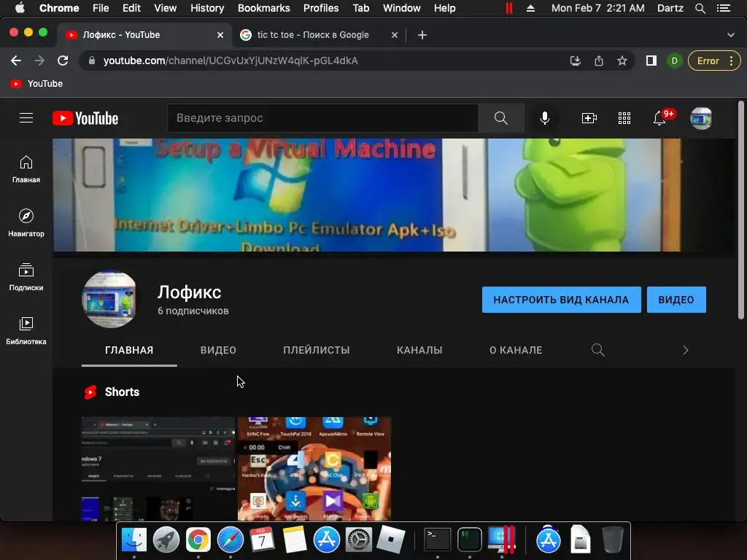
Task: Open Подписки in left sidebar
Action: (26, 276)
